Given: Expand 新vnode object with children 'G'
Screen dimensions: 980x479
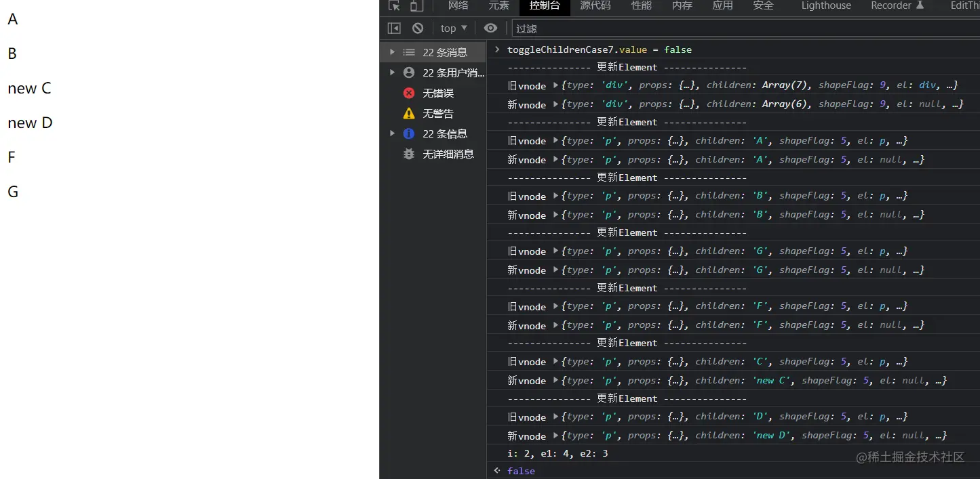Looking at the screenshot, I should (x=556, y=270).
